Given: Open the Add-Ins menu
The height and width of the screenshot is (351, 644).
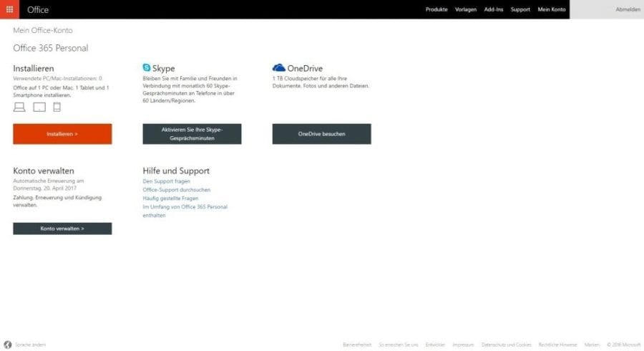Looking at the screenshot, I should tap(494, 9).
